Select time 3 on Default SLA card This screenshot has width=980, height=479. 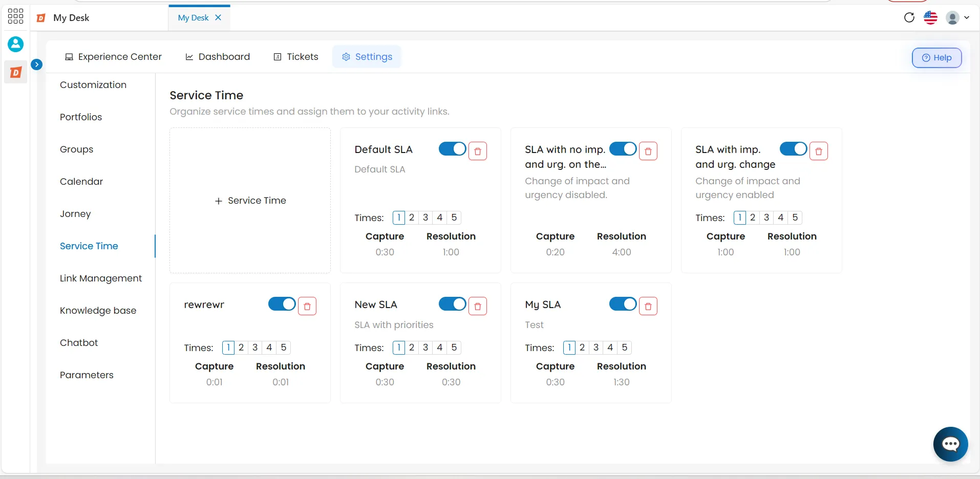[425, 217]
